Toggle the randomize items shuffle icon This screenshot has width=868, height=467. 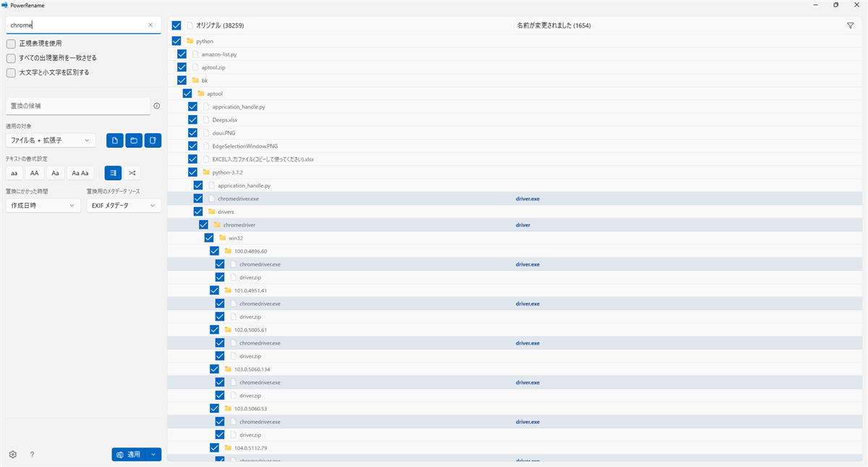[132, 173]
